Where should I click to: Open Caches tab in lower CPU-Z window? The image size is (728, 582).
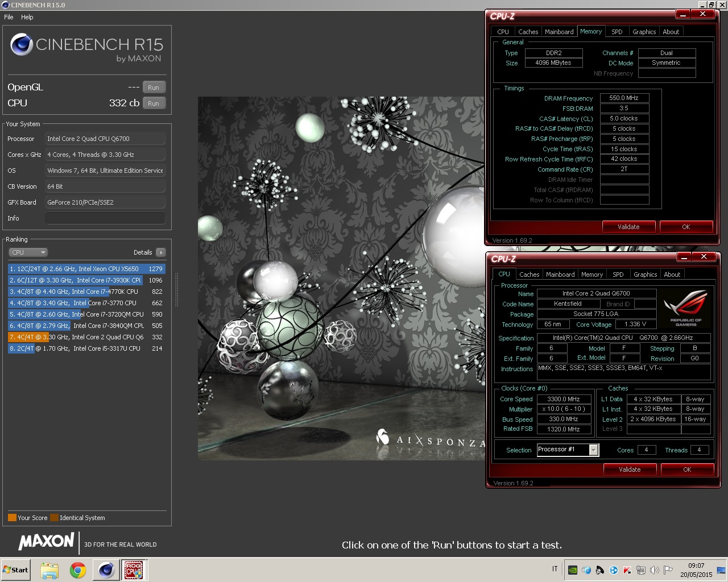[x=530, y=275]
